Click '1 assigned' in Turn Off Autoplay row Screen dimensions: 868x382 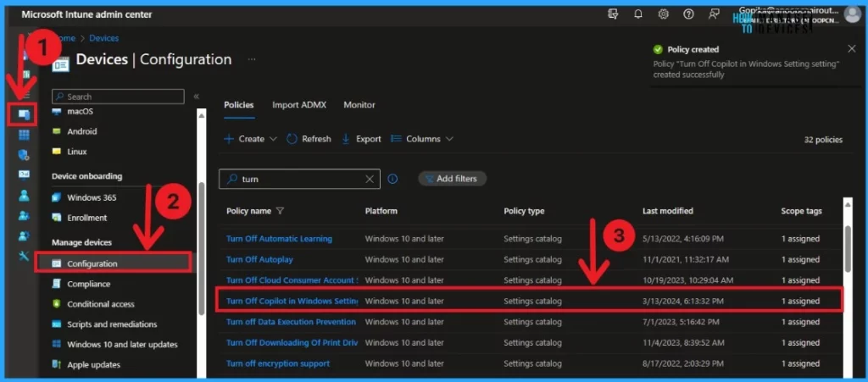(x=800, y=259)
